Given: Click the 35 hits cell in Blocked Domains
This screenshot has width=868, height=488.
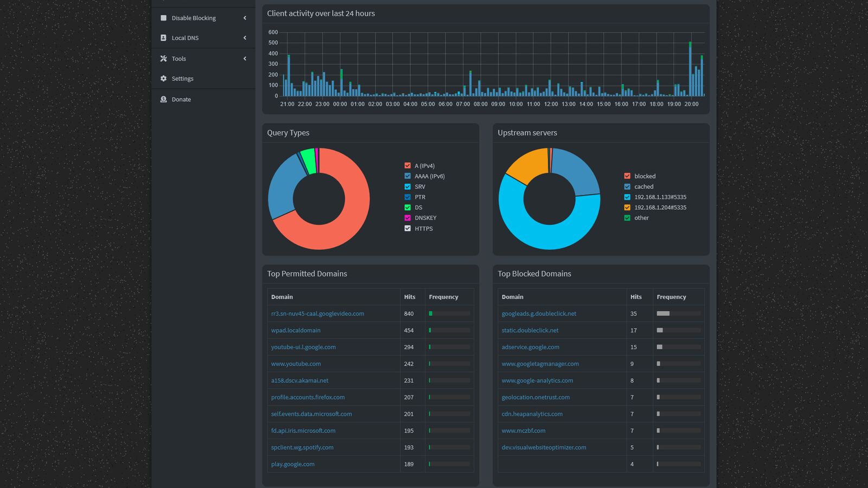Looking at the screenshot, I should click(640, 313).
